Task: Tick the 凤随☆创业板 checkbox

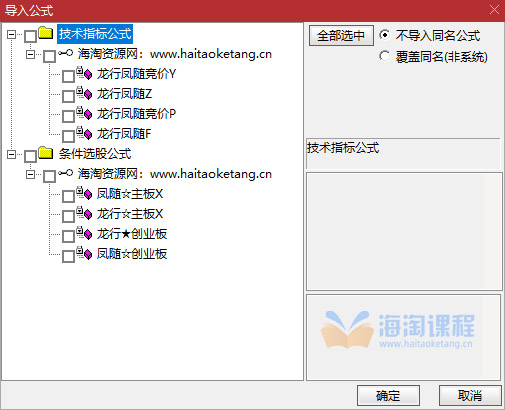Action: (x=68, y=256)
